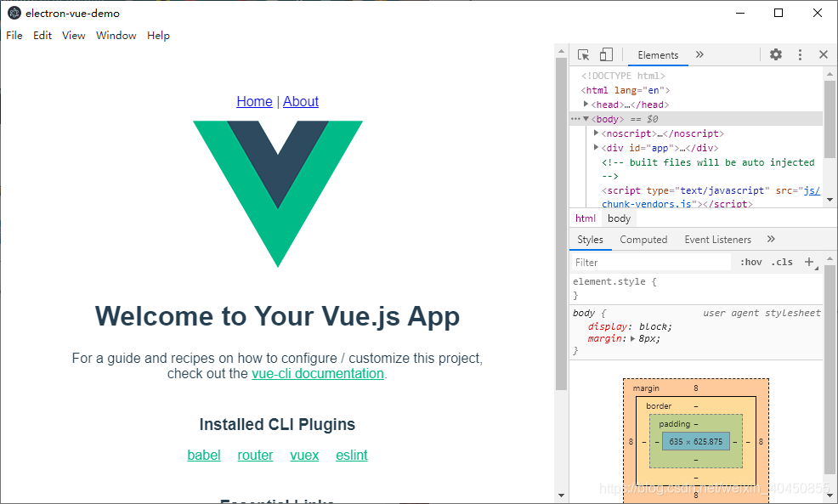Open the router plugin link
Screen dimensions: 838x504
[x=255, y=455]
